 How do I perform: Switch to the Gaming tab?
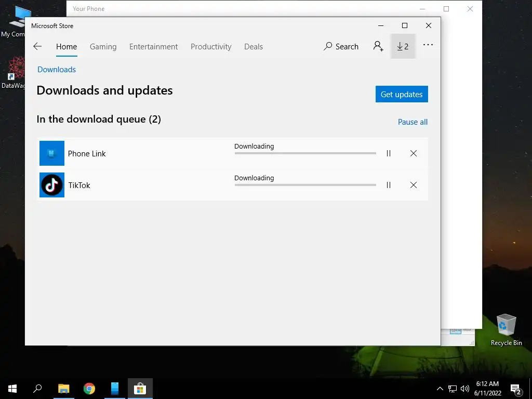click(x=103, y=46)
